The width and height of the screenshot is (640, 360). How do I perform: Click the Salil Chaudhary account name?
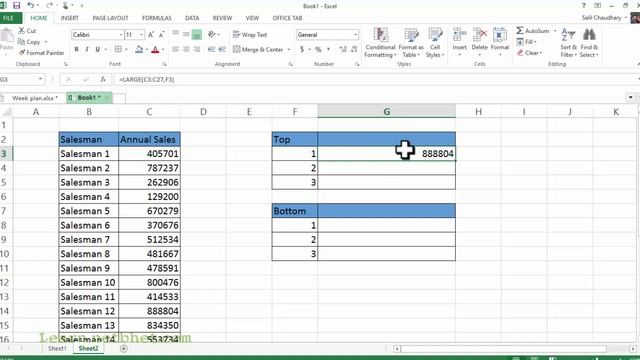tap(602, 18)
